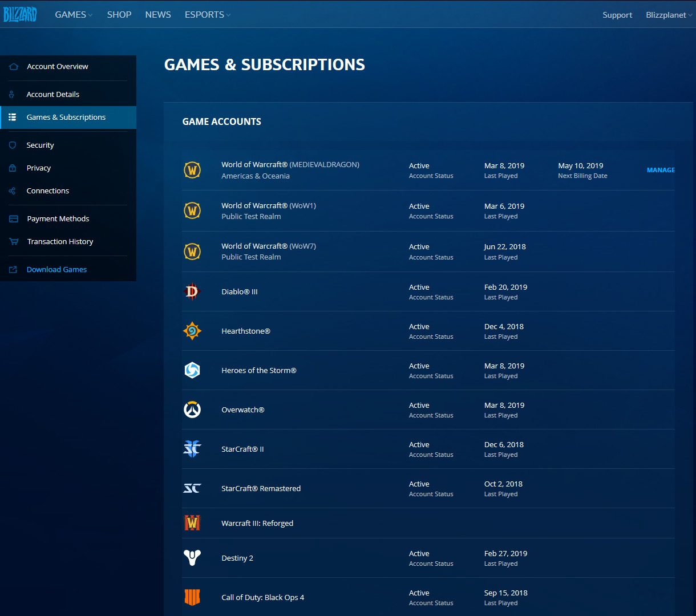Image resolution: width=696 pixels, height=616 pixels.
Task: Click the Warcraft III: Reforged icon
Action: (192, 523)
